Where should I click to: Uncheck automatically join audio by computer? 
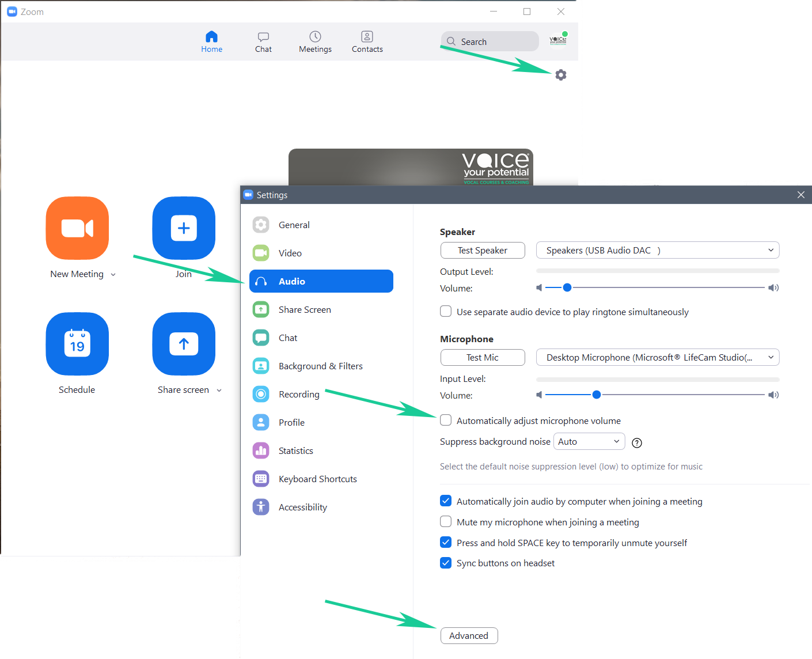tap(446, 501)
